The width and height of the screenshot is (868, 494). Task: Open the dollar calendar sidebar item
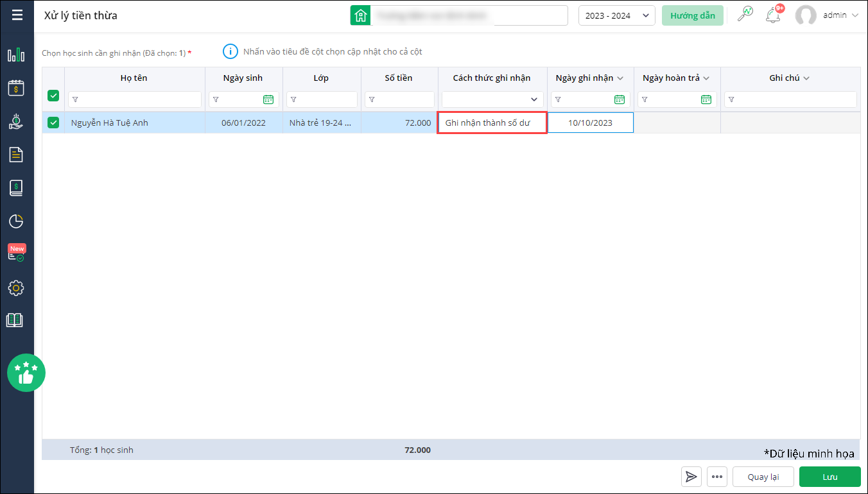point(16,88)
